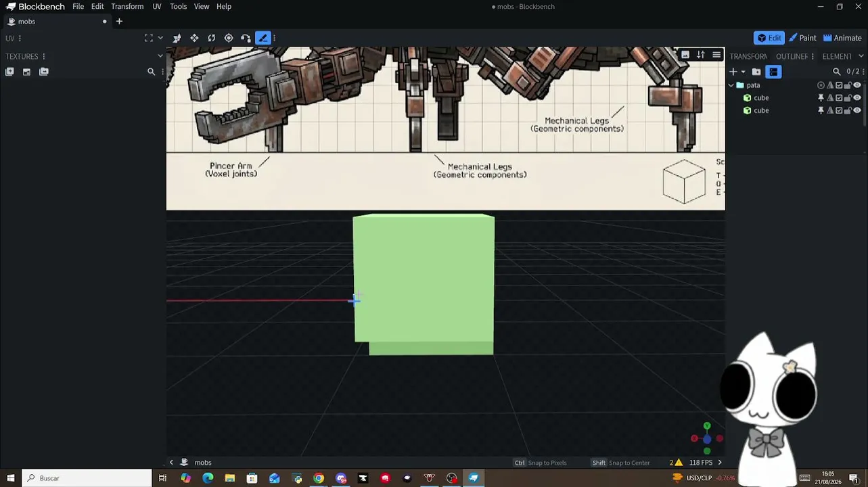Click the mirror icon on pata row
This screenshot has height=487, width=868.
pyautogui.click(x=830, y=85)
